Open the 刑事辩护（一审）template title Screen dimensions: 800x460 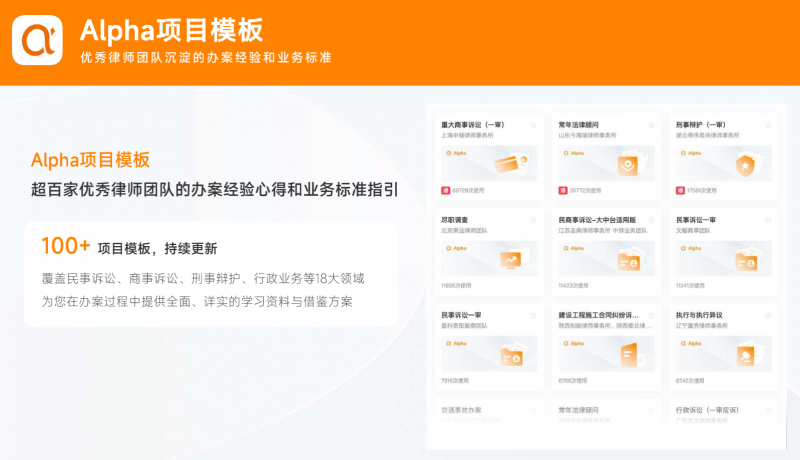coord(701,124)
